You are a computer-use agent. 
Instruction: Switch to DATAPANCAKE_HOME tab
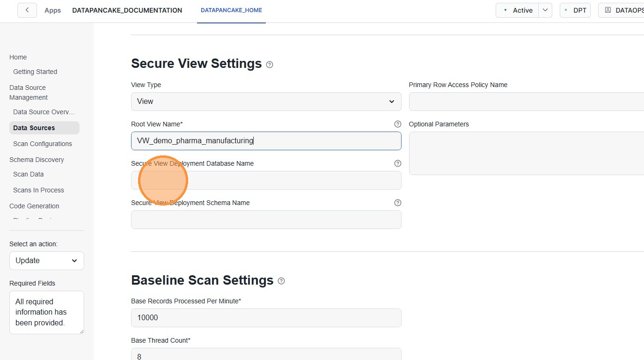pos(231,10)
